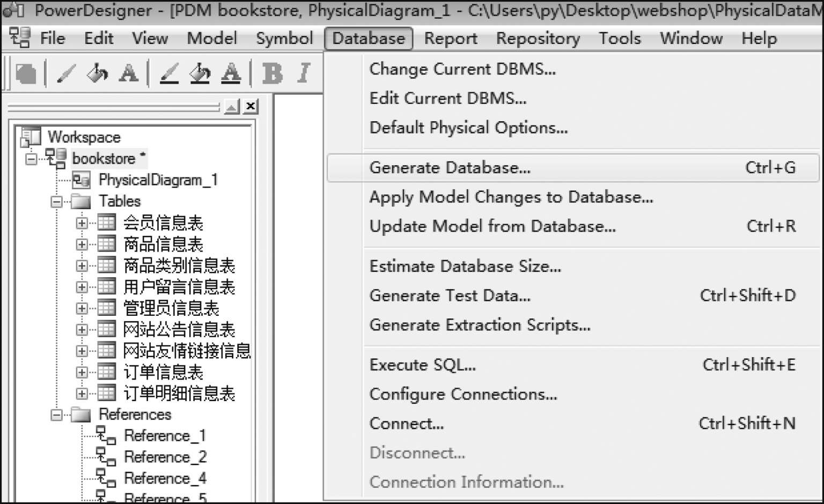Expand the 订单信息表 table node
This screenshot has width=824, height=504.
tap(82, 373)
